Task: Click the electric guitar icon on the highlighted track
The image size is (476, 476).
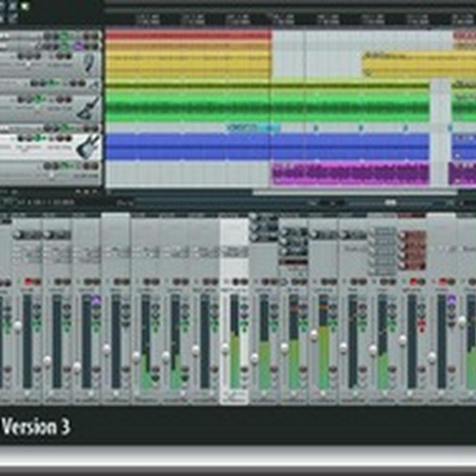Action: pyautogui.click(x=88, y=146)
